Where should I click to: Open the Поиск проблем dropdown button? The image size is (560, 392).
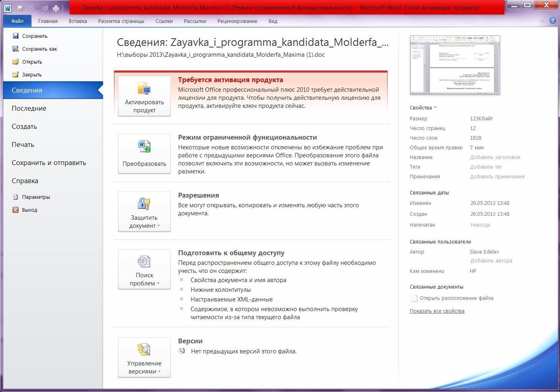pyautogui.click(x=144, y=269)
